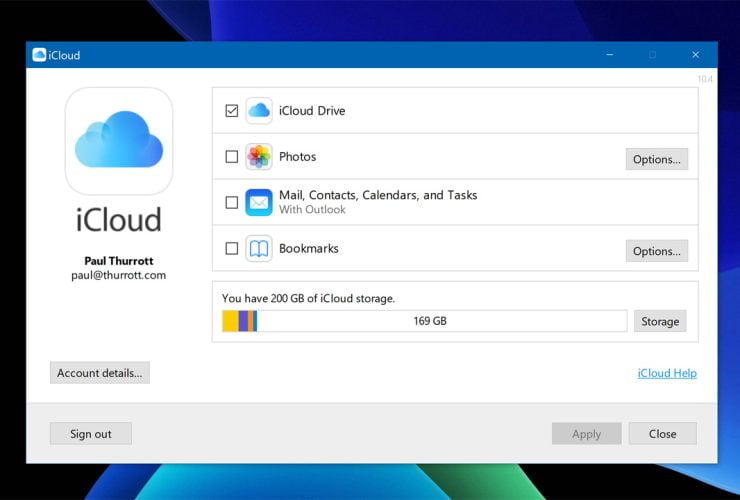Minimize the iCloud window
This screenshot has height=500, width=740.
click(x=610, y=55)
